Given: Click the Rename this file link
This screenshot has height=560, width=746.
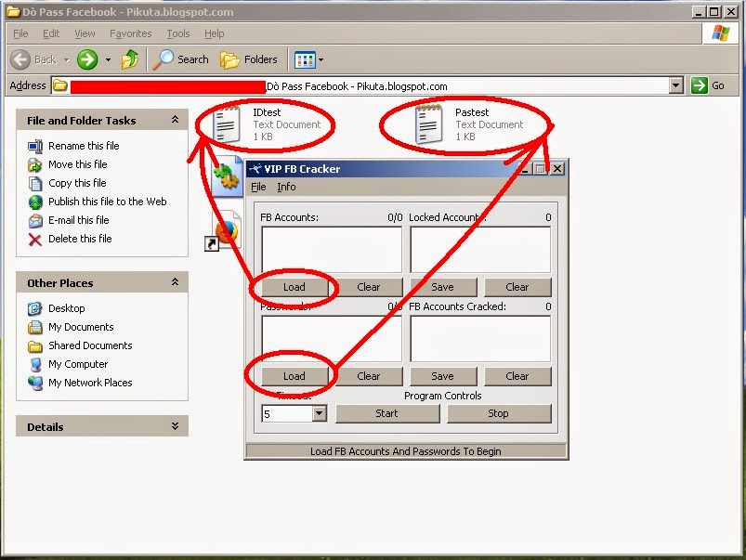Looking at the screenshot, I should pos(84,146).
